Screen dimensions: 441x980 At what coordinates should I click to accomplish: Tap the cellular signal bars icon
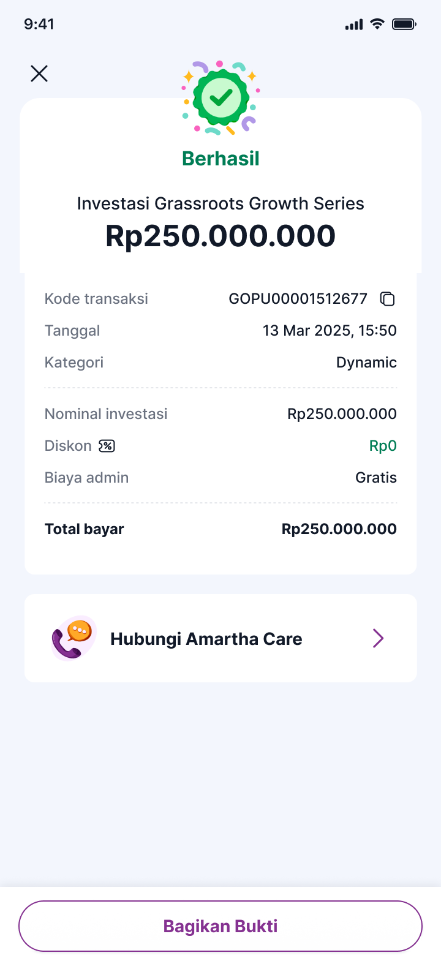tap(354, 24)
